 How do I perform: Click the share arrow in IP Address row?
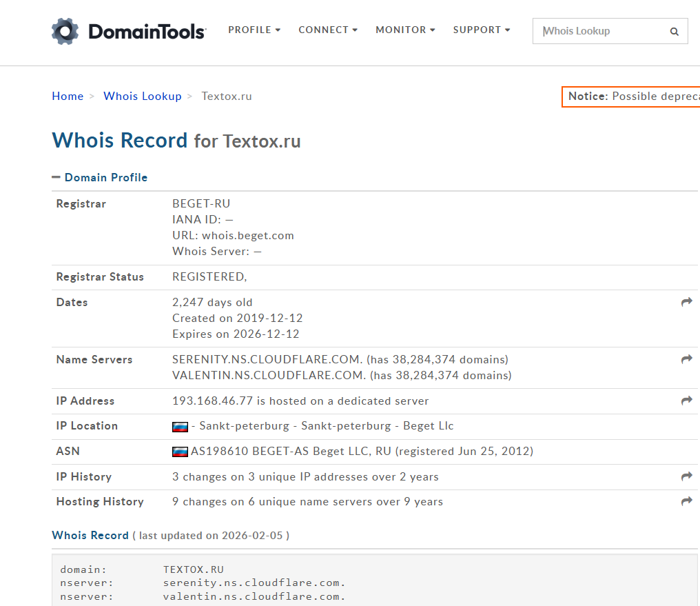click(687, 401)
